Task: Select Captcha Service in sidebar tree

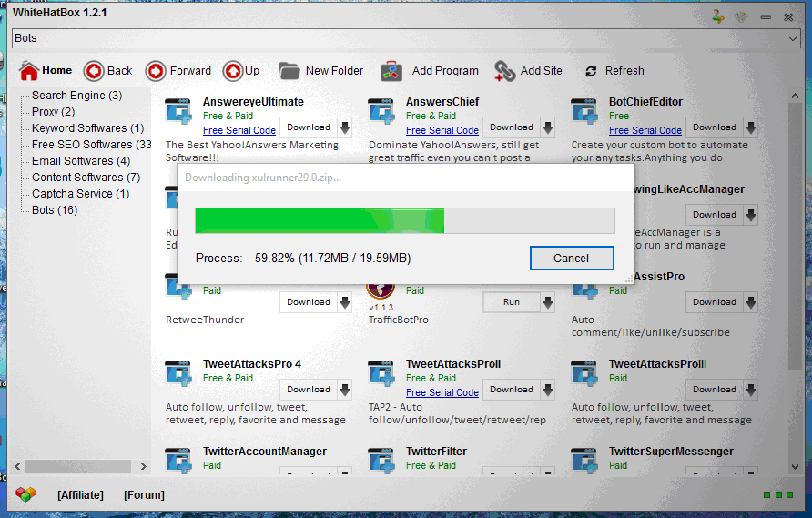Action: pos(80,194)
